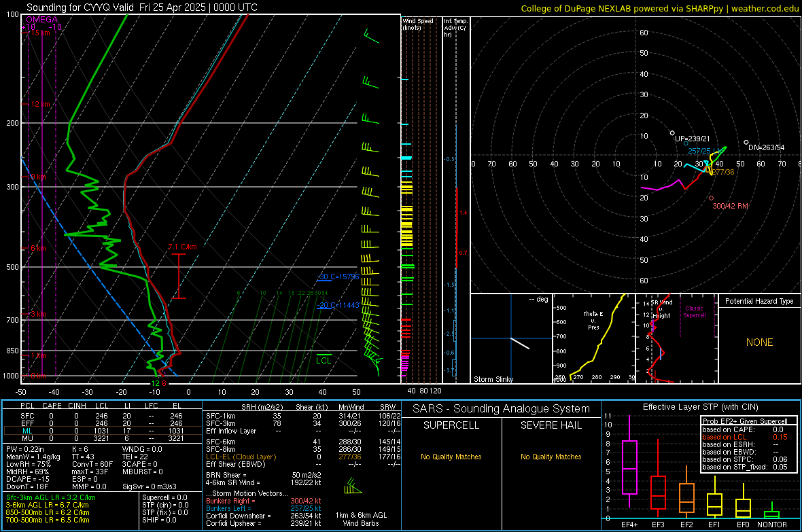802x532 pixels.
Task: Select the highlighted ML parcel row
Action: coord(102,431)
